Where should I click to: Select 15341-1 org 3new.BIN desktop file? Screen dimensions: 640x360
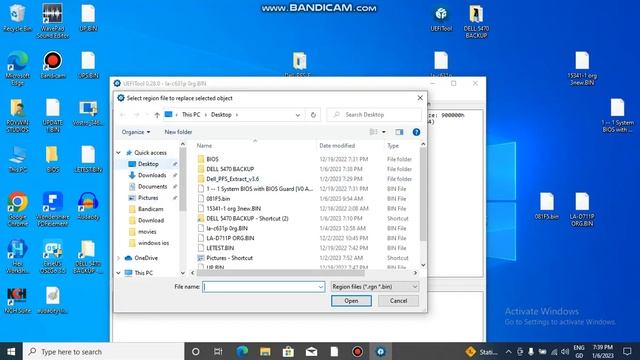coord(582,68)
